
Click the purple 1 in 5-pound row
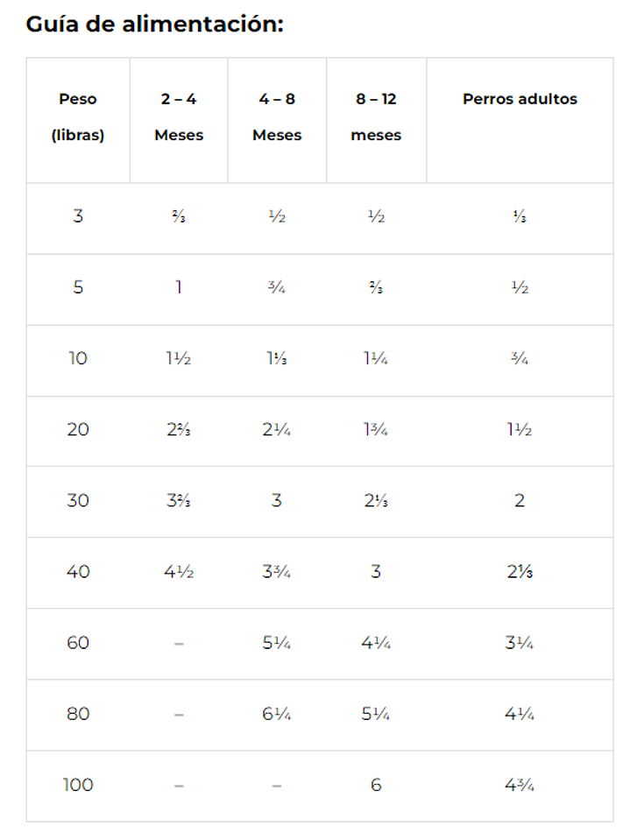(x=179, y=287)
